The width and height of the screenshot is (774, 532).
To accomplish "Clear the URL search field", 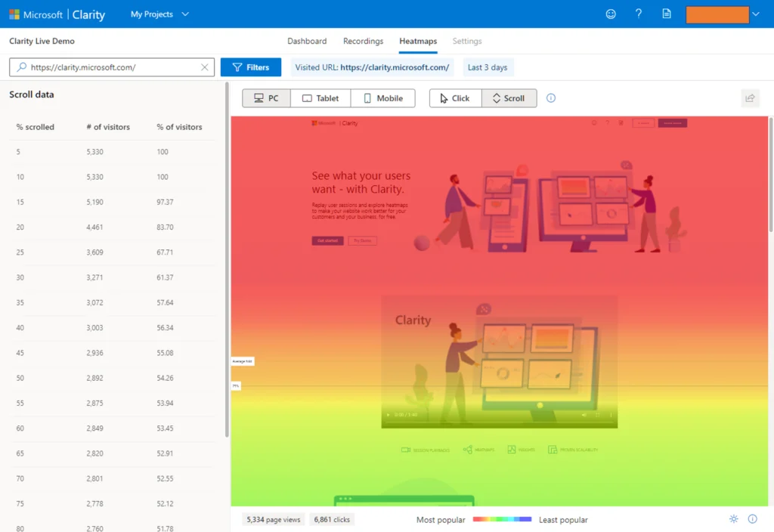I will click(204, 67).
